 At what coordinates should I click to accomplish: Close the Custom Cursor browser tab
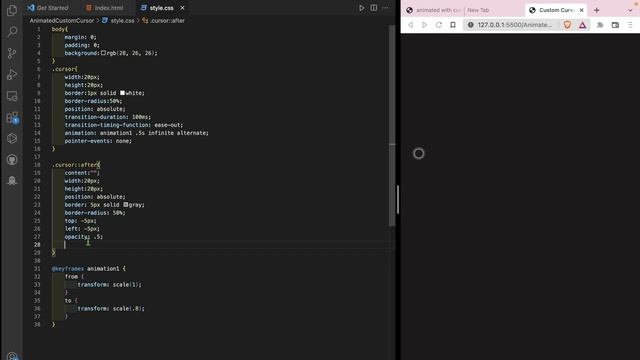point(581,10)
